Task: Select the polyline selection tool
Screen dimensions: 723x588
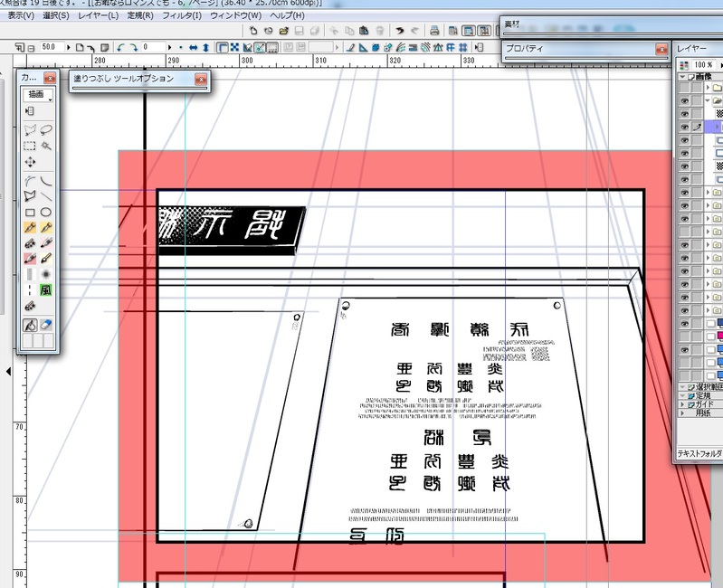Action: tap(30, 129)
